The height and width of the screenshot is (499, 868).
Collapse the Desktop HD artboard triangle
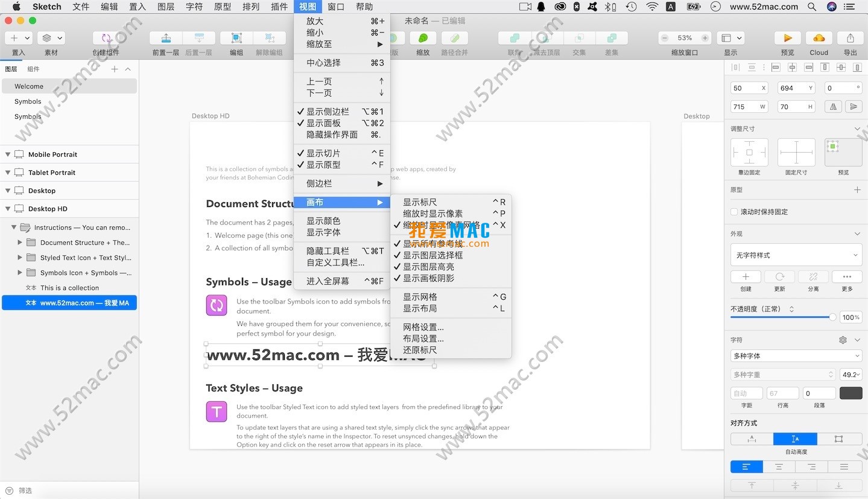pos(8,209)
